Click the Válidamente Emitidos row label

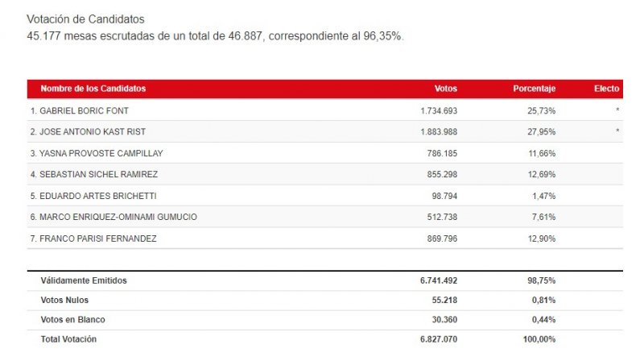click(84, 280)
